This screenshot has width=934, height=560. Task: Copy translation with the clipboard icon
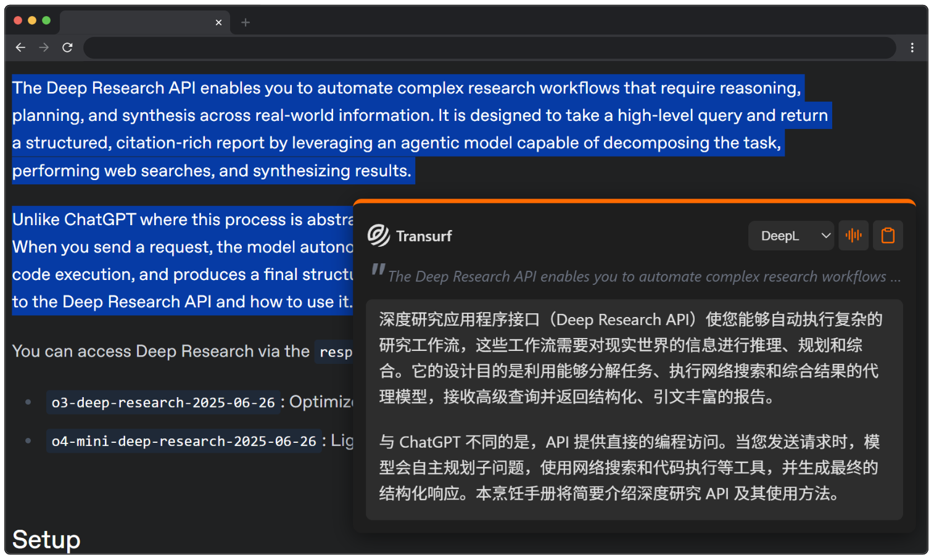pos(888,236)
